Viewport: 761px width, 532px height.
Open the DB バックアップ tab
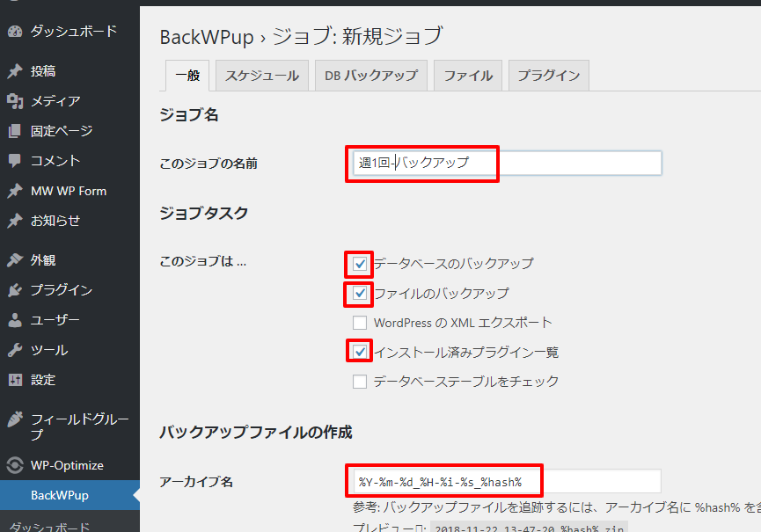click(370, 76)
